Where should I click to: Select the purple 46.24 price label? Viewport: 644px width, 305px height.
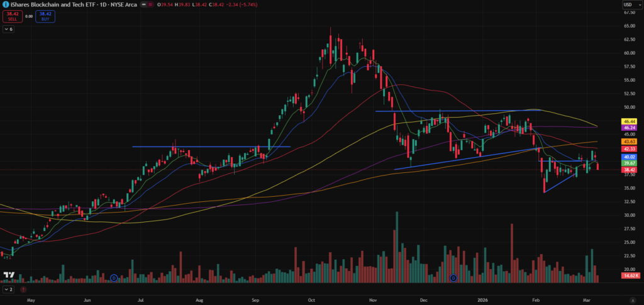pyautogui.click(x=630, y=128)
